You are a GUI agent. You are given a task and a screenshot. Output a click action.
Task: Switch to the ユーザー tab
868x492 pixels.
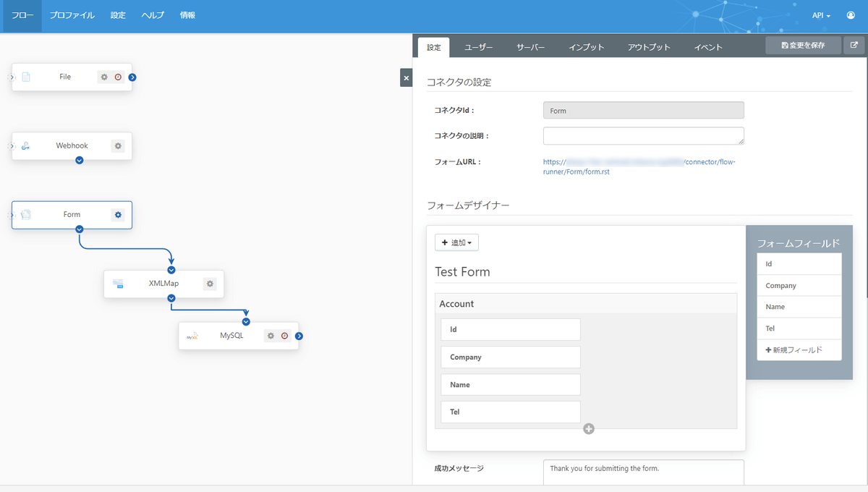(478, 47)
